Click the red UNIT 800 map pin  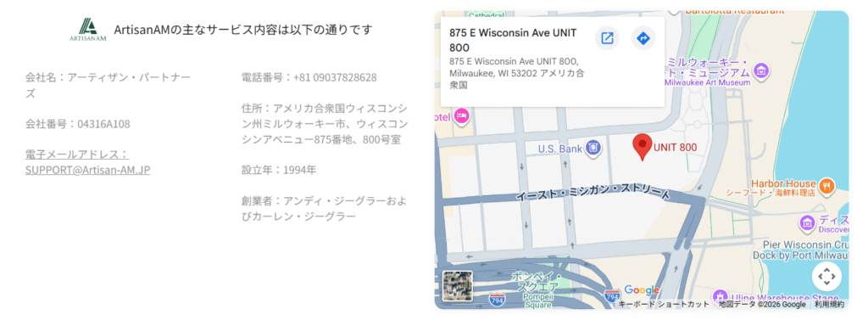[643, 147]
